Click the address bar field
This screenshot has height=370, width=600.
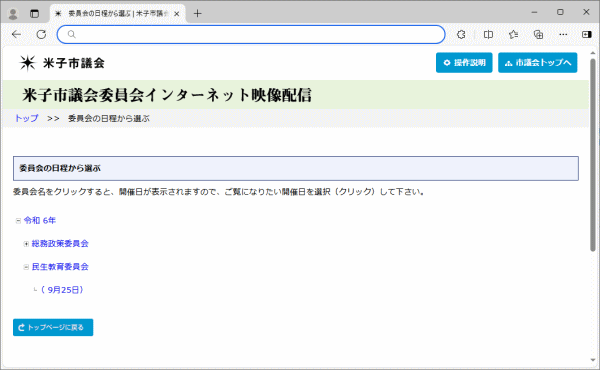(251, 34)
